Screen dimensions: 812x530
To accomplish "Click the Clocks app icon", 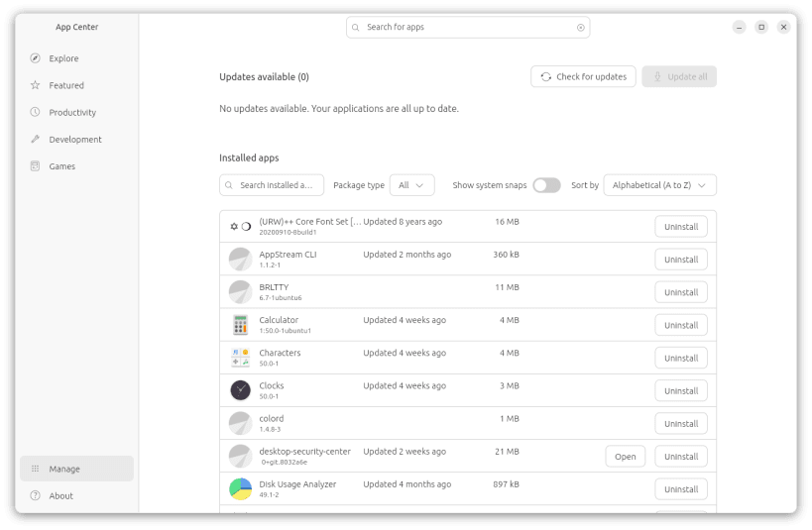I will click(240, 390).
